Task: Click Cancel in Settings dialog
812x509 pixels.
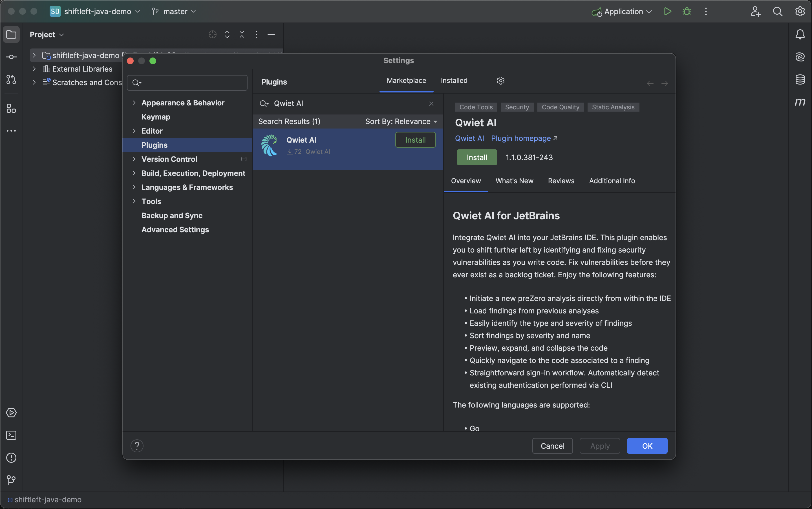Action: 552,446
